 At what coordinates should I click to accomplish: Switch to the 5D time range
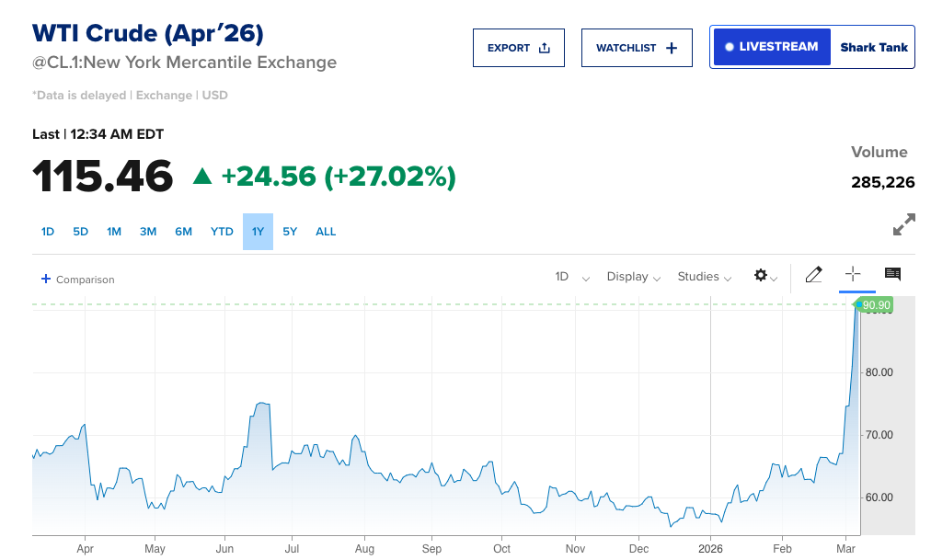click(81, 232)
